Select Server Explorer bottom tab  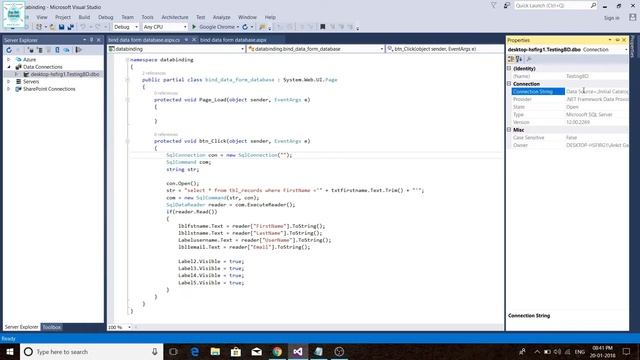click(x=21, y=327)
